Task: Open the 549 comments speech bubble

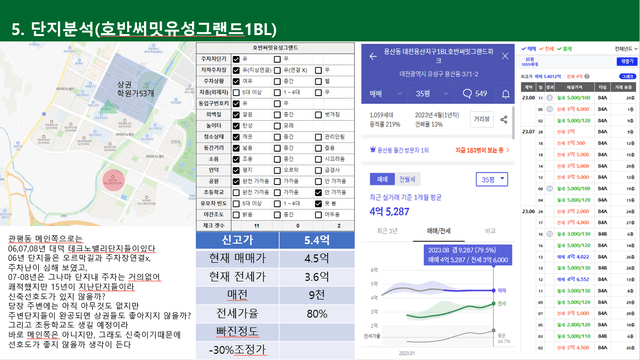Action: tap(475, 94)
